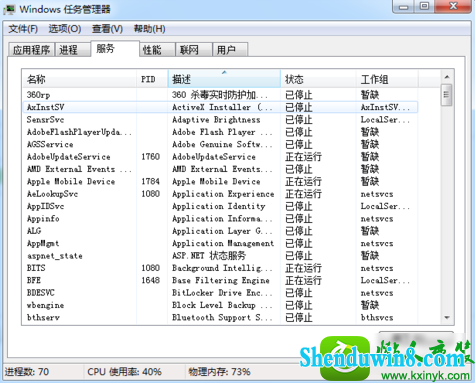Image resolution: width=475 pixels, height=383 pixels.
Task: Minimize the Task Manager window
Action: pyautogui.click(x=404, y=7)
